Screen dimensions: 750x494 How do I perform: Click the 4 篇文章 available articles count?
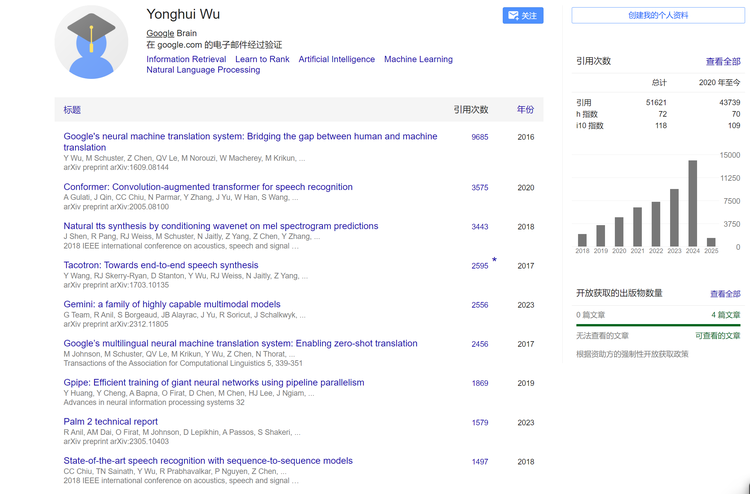(726, 315)
